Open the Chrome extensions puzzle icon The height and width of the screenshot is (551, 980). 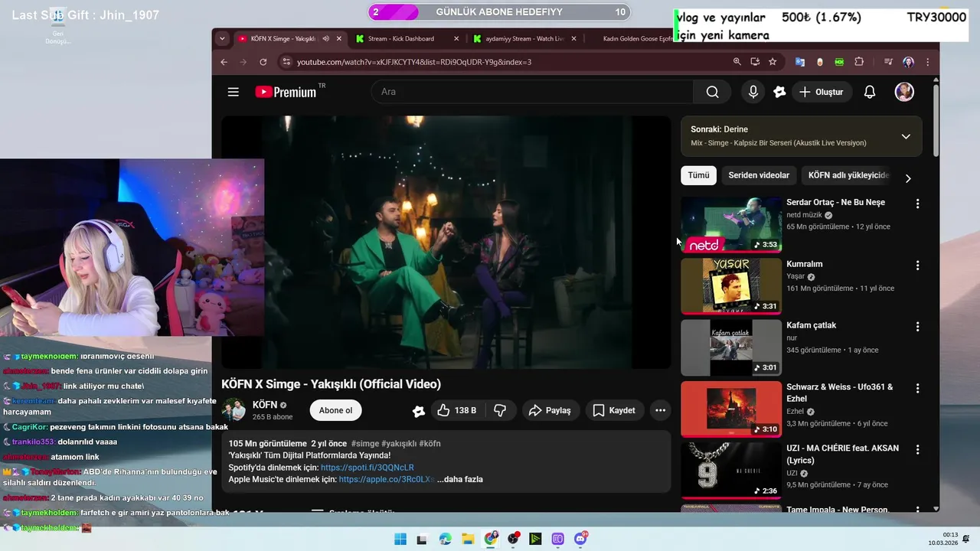click(x=859, y=62)
